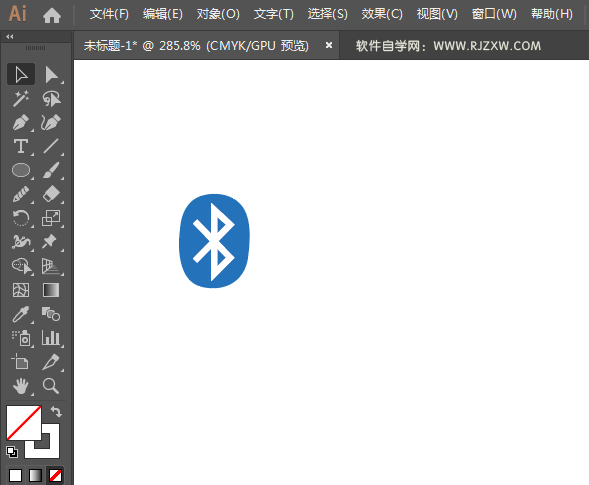Select the Eyedropper tool

coord(21,314)
